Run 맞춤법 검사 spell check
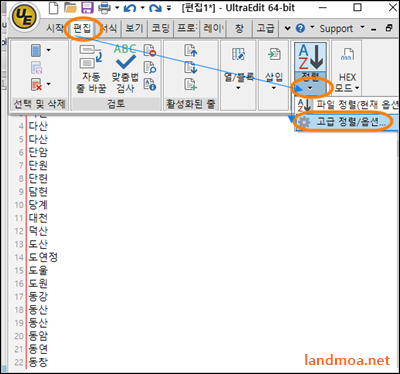 [x=125, y=69]
